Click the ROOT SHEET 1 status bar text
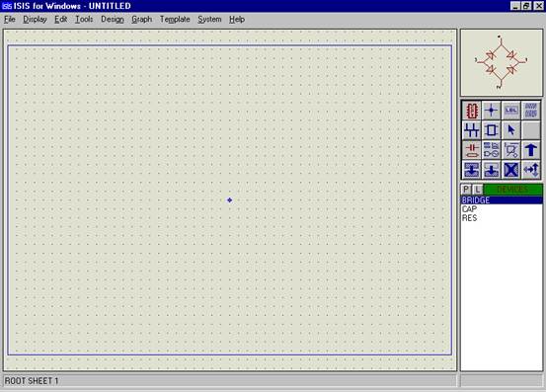 [x=32, y=381]
